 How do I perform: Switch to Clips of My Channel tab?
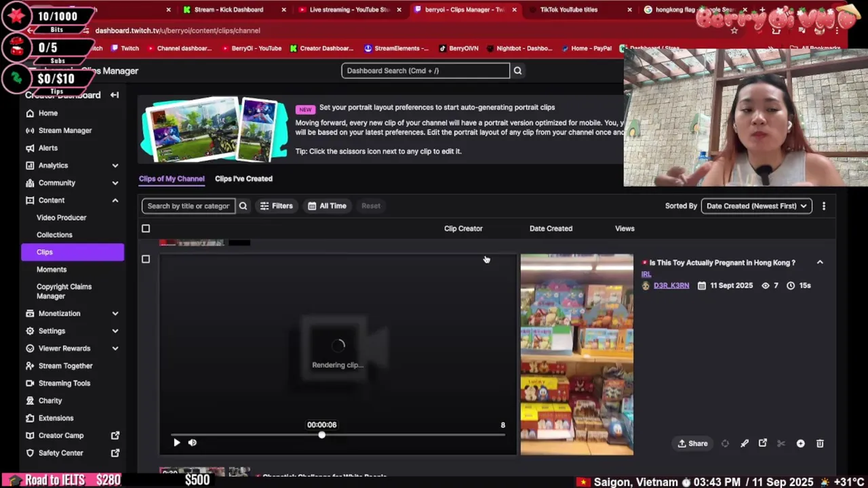tap(172, 179)
